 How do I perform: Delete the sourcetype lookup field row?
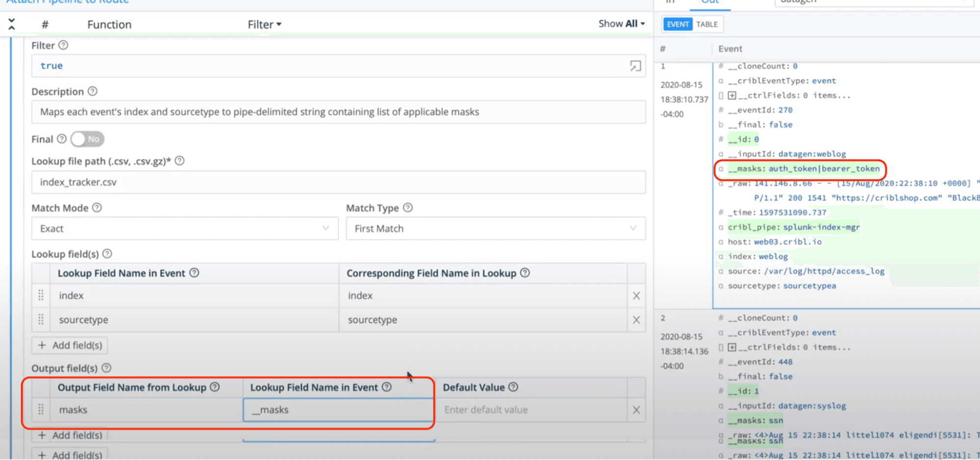636,320
